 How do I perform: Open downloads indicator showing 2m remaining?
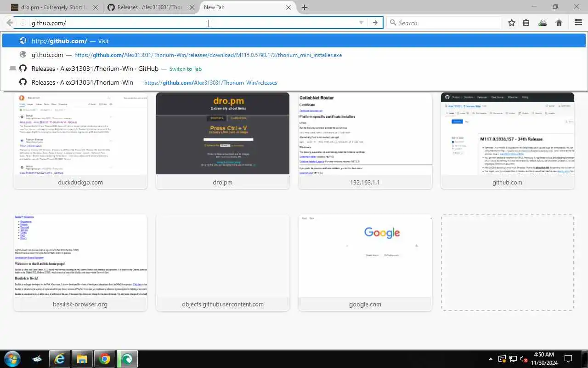pos(543,23)
